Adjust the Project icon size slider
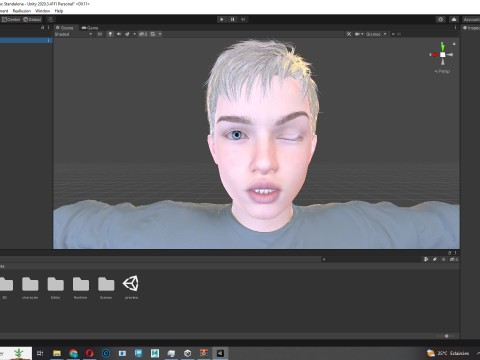This screenshot has width=480, height=360. click(447, 336)
